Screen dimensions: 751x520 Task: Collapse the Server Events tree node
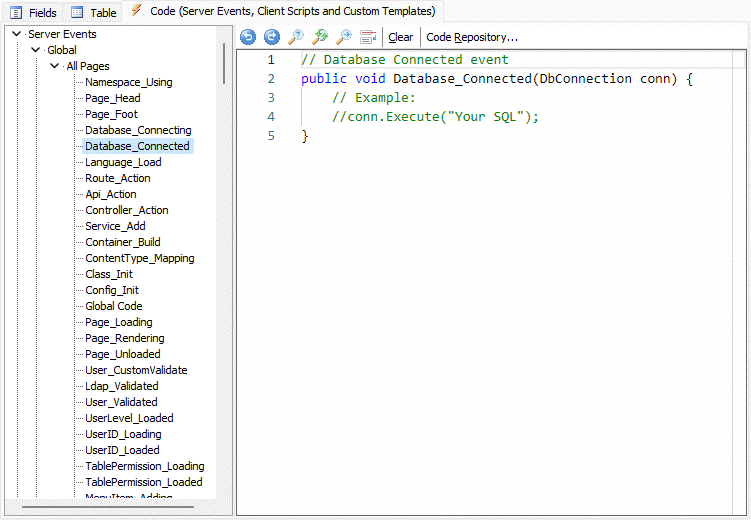click(16, 34)
